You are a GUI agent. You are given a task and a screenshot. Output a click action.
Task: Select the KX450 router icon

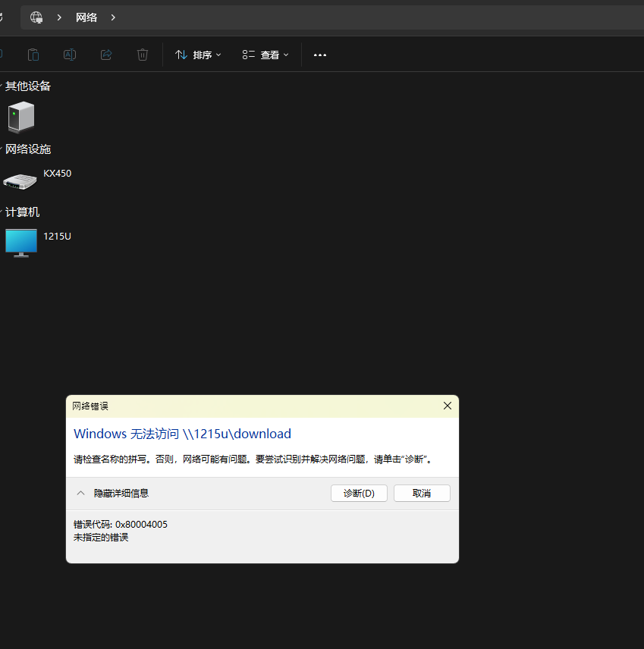pos(20,181)
